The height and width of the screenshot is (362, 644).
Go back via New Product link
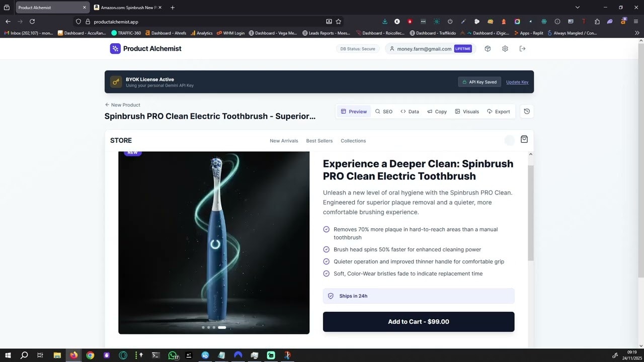tap(123, 105)
